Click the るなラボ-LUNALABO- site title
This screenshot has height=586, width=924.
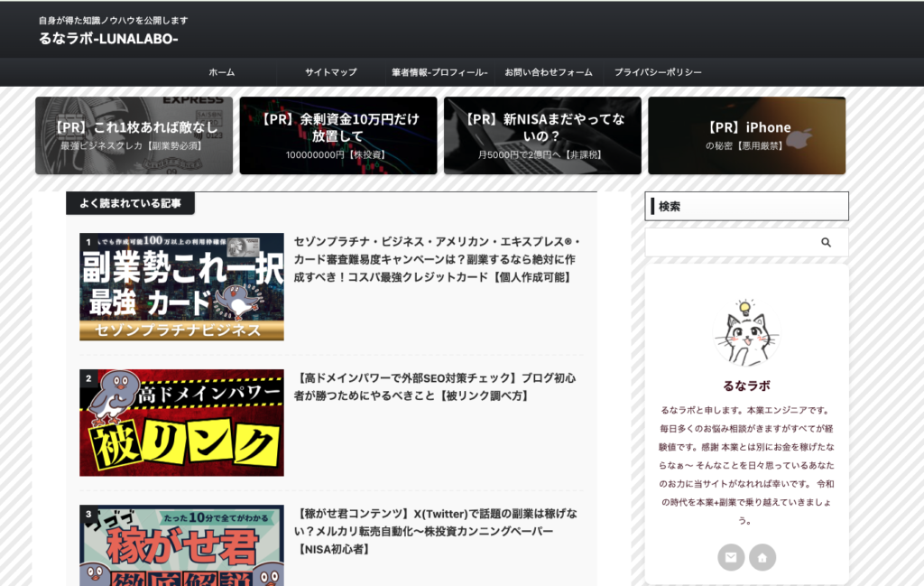pos(108,39)
